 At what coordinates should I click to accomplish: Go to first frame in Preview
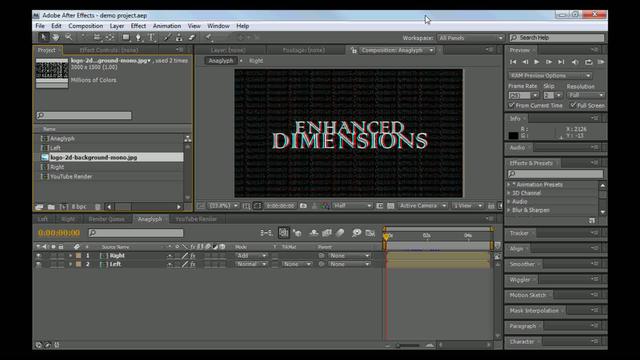point(513,62)
